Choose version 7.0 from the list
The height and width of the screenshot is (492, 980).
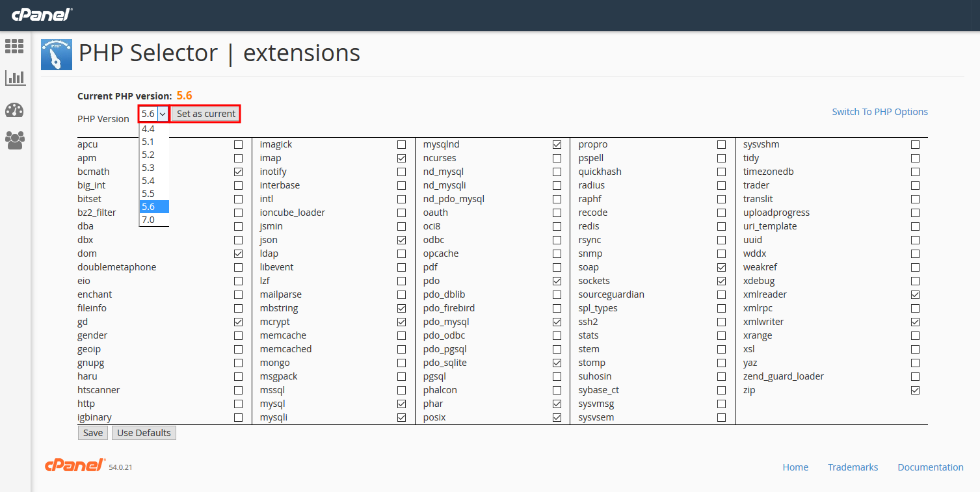[148, 220]
